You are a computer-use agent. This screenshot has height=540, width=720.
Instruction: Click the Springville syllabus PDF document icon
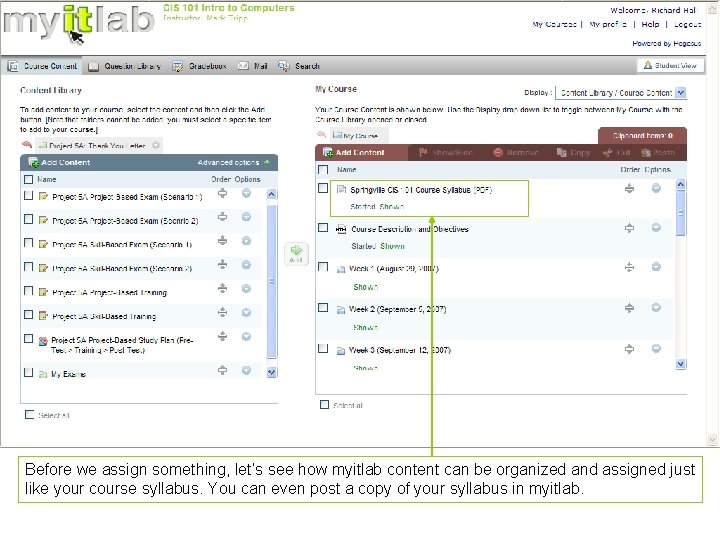341,189
